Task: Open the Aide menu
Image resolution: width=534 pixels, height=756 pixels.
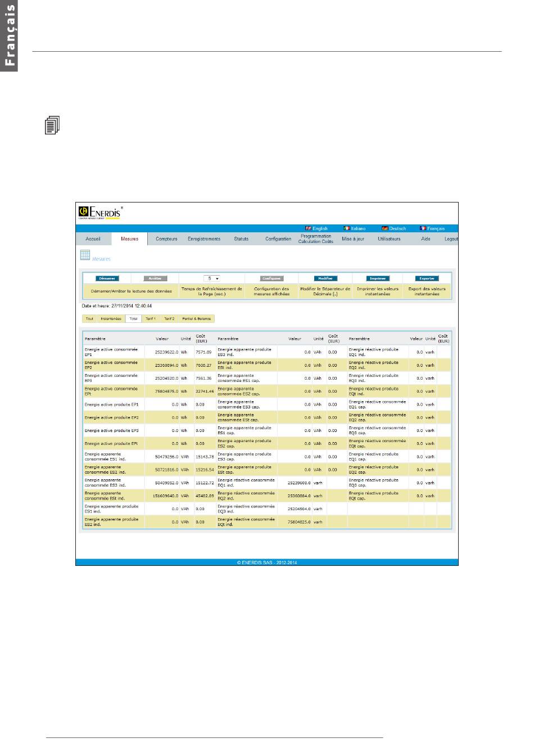Action: [426, 239]
